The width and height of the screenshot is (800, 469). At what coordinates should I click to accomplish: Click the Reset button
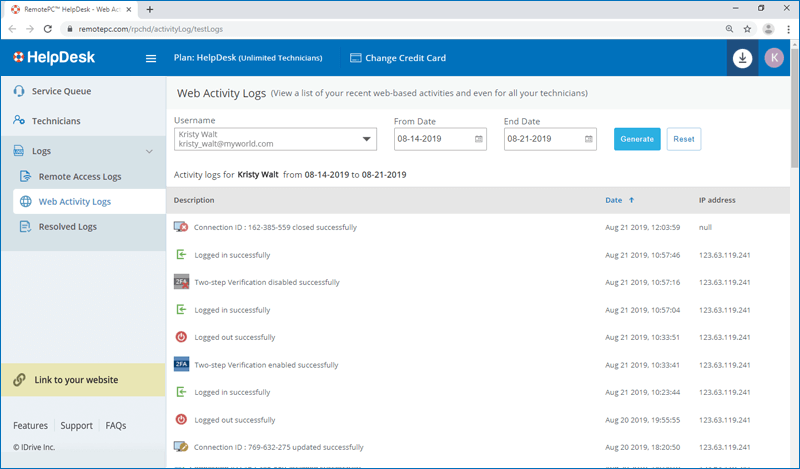[684, 139]
